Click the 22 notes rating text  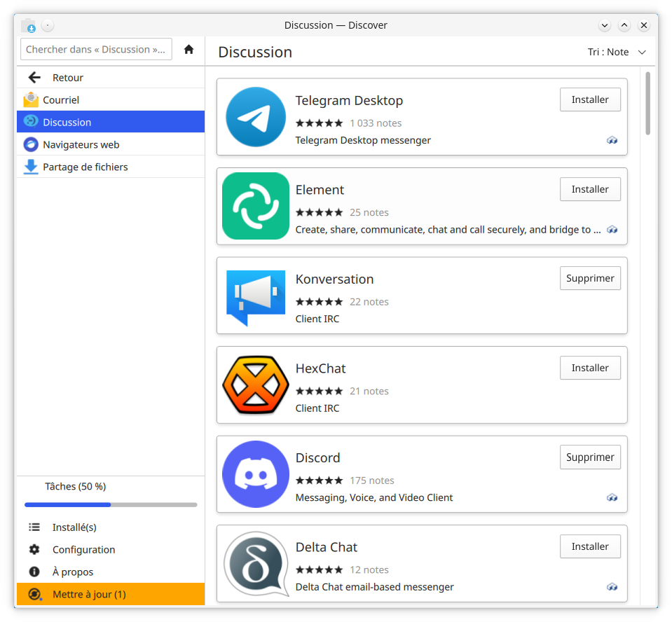tap(369, 302)
